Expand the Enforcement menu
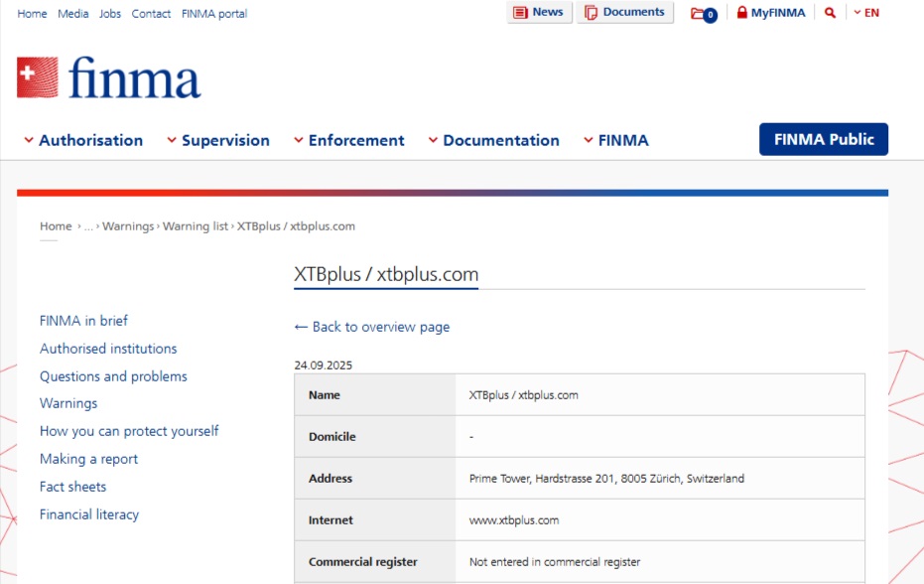The width and height of the screenshot is (924, 584). click(348, 140)
